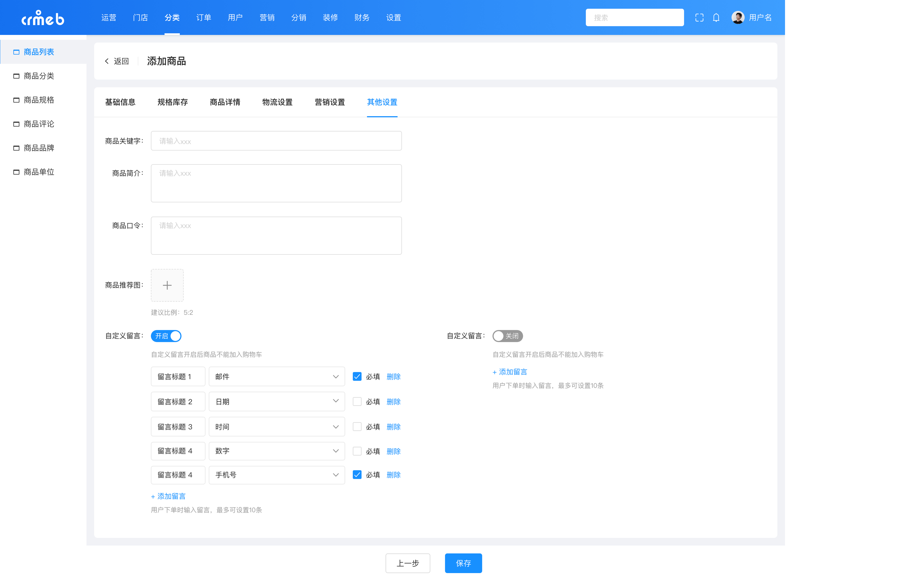The width and height of the screenshot is (924, 578).
Task: Open the 订单 top menu
Action: click(204, 18)
